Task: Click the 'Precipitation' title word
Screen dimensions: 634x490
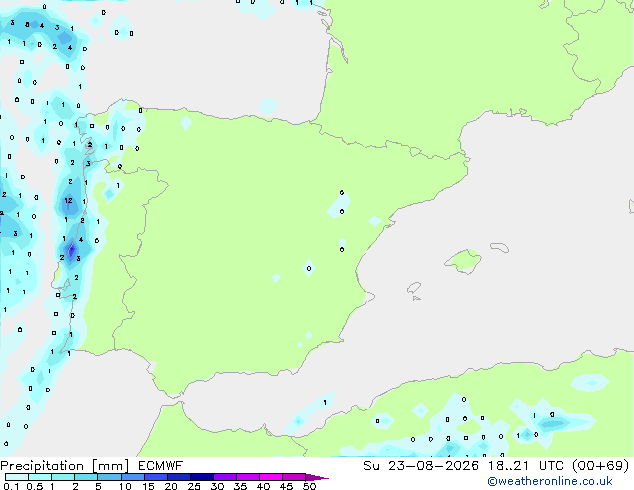Action: tap(42, 466)
